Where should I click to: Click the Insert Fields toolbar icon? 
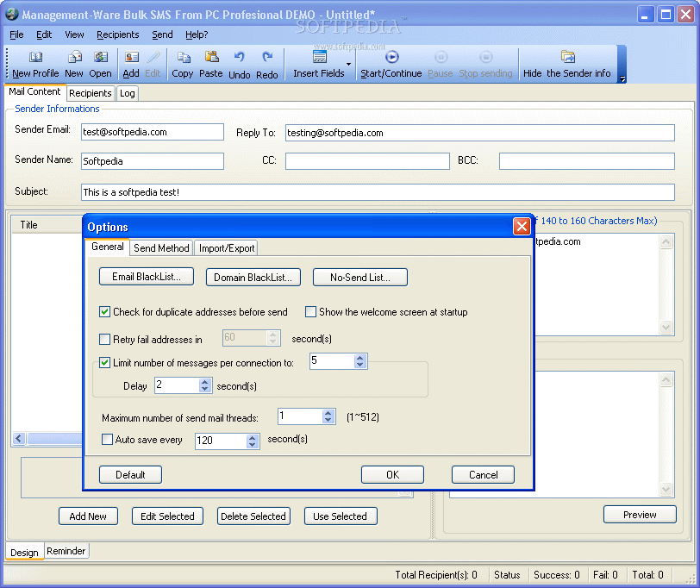(320, 57)
